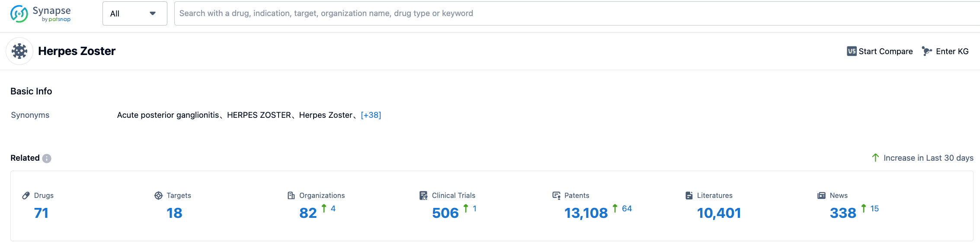Click the Enter KG graph icon
The height and width of the screenshot is (246, 980).
click(926, 51)
